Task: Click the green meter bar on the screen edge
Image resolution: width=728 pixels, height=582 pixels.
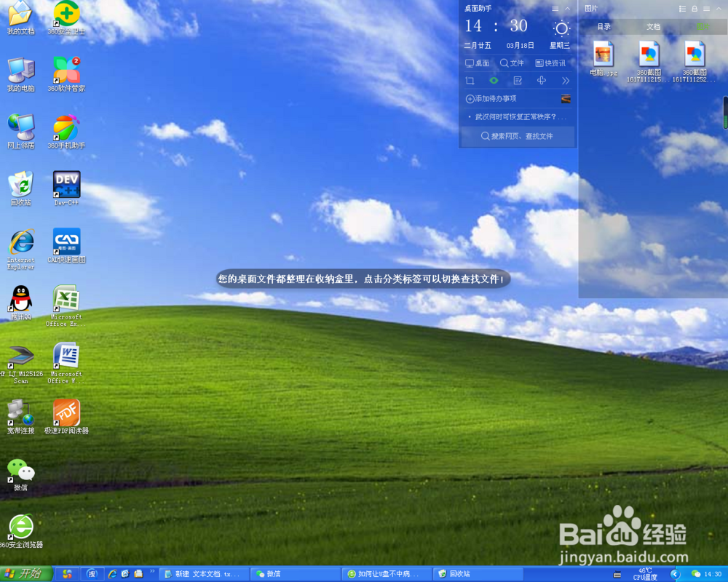Action: coord(725,113)
